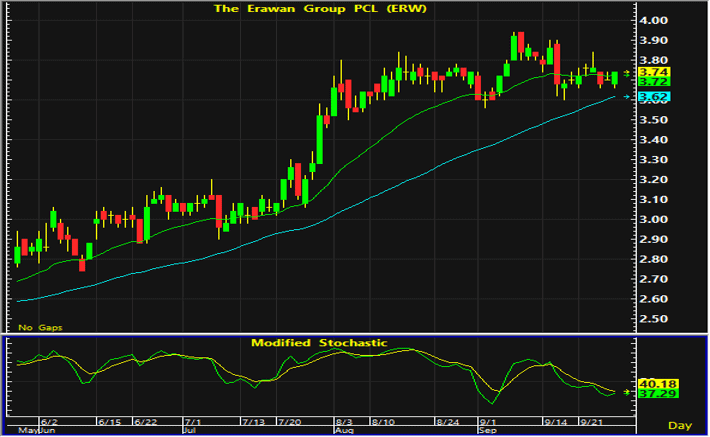Click the green 37.29 stochastic value
The height and width of the screenshot is (437, 710).
click(657, 394)
